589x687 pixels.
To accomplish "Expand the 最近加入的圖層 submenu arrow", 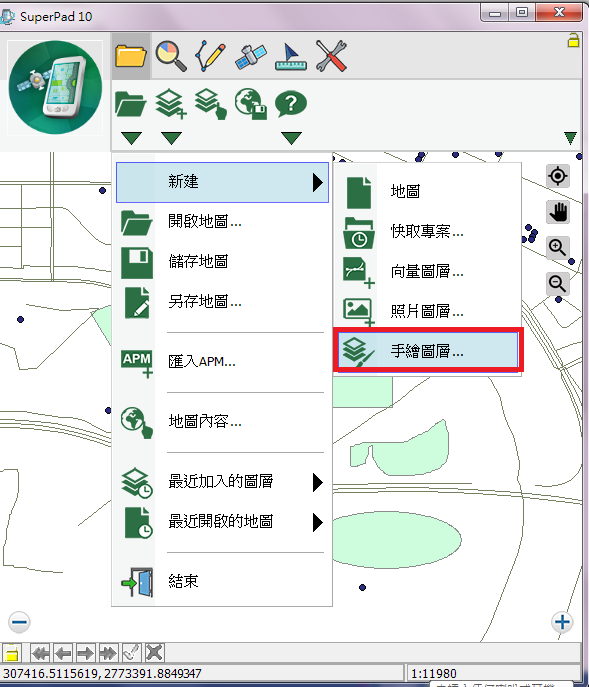I will click(x=318, y=482).
